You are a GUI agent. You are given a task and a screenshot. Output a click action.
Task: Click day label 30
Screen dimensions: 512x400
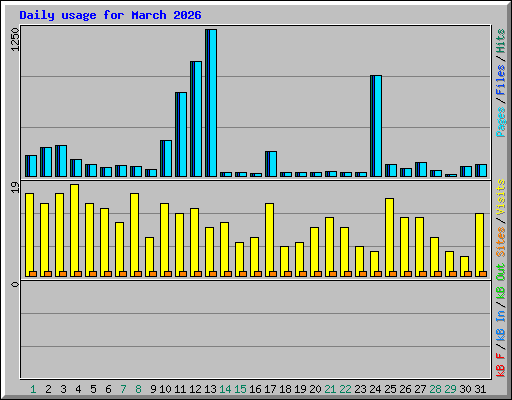click(x=465, y=389)
